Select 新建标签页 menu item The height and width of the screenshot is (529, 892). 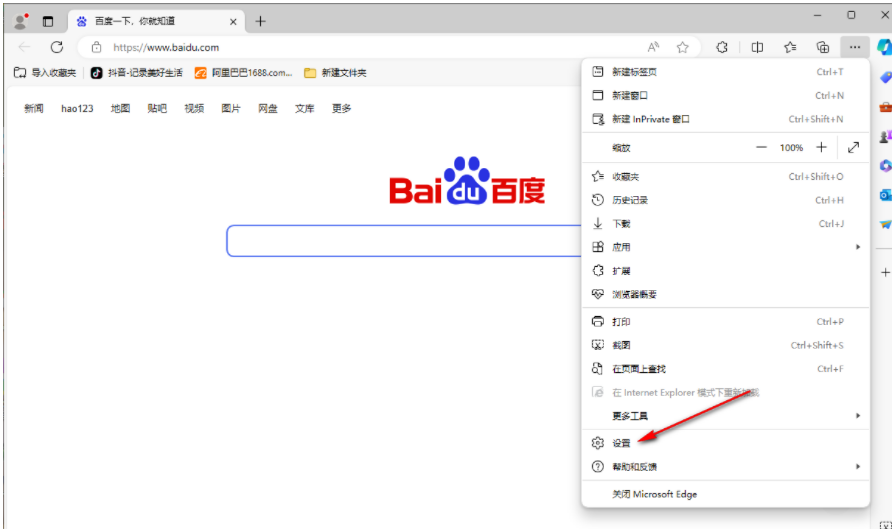[x=725, y=72]
